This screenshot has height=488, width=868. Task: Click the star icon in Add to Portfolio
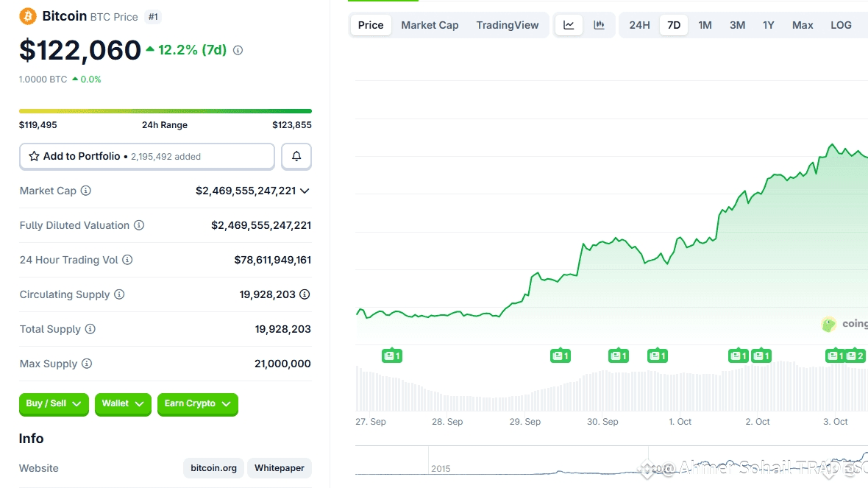click(34, 156)
